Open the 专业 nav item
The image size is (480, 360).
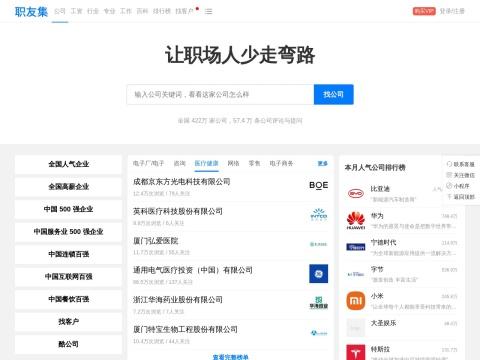pyautogui.click(x=109, y=11)
